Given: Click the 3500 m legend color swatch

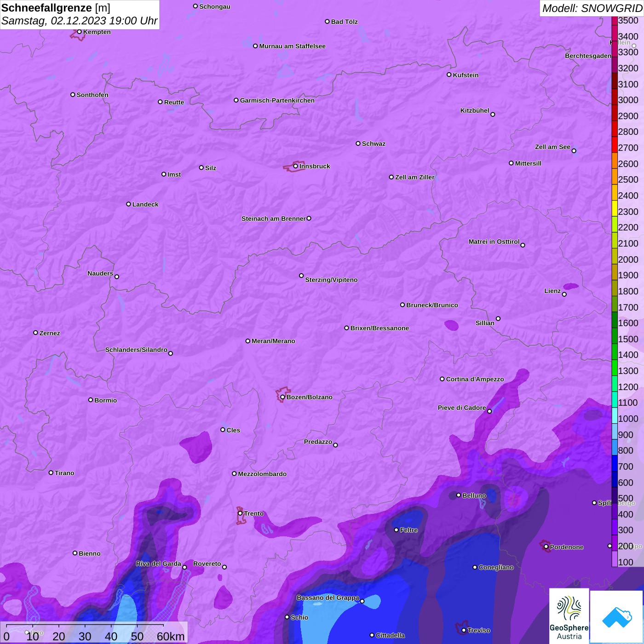Looking at the screenshot, I should click(615, 21).
